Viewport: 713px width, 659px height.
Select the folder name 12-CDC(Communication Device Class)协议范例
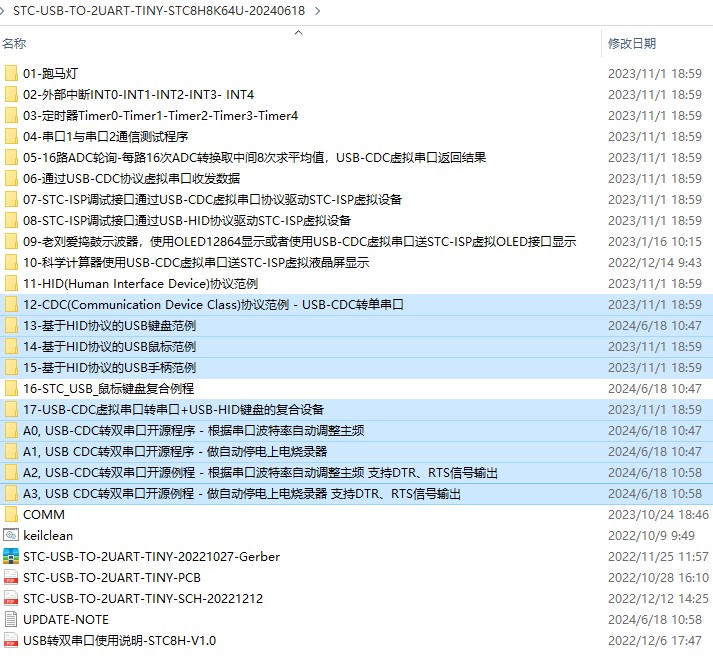click(x=213, y=304)
